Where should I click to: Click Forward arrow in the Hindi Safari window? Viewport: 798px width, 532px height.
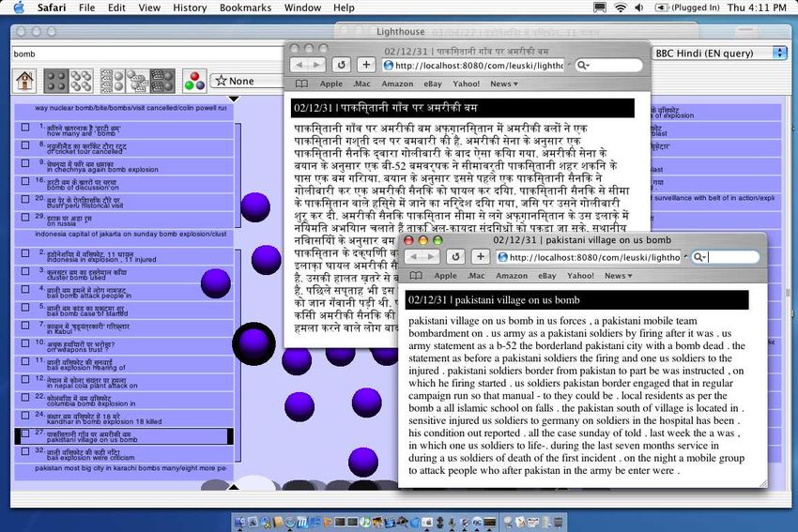click(x=316, y=65)
